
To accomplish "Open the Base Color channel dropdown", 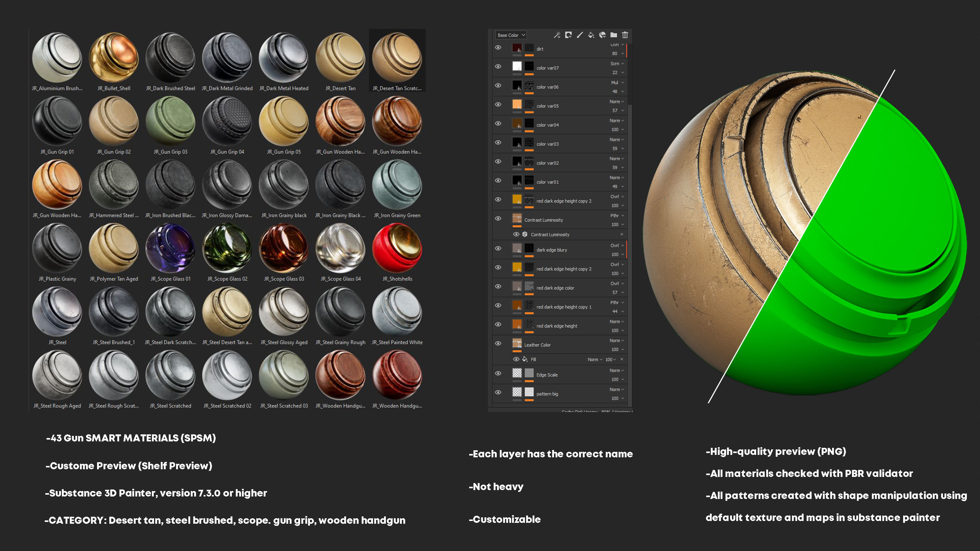I will coord(511,35).
